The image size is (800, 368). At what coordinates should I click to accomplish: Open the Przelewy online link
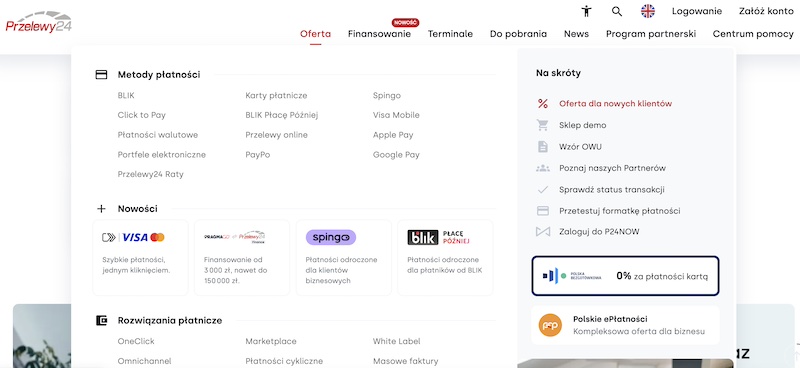coord(276,135)
